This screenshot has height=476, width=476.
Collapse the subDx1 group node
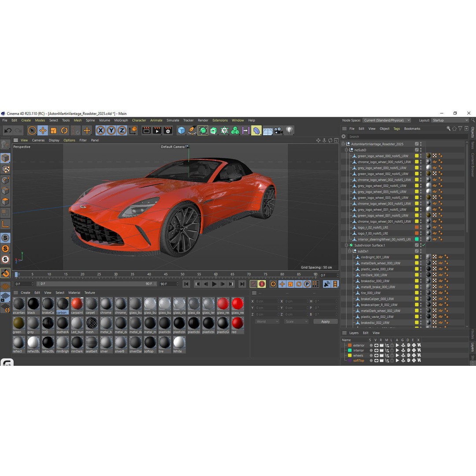pos(350,251)
